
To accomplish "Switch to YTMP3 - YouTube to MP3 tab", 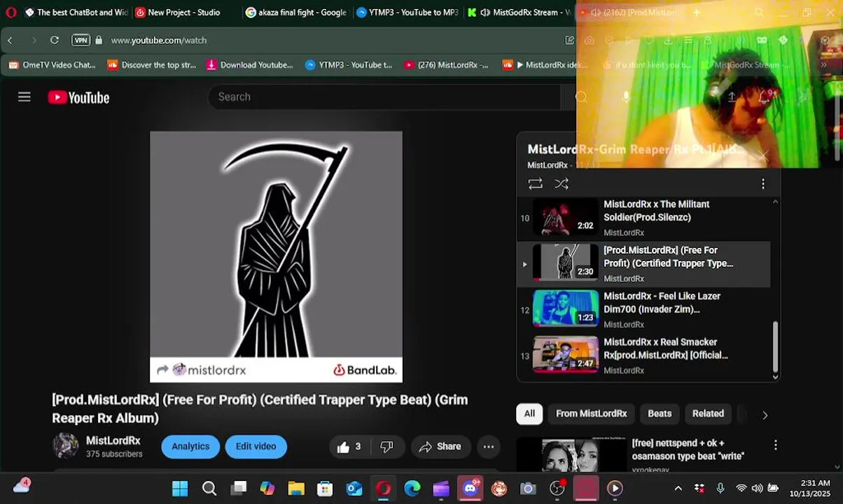I will point(407,13).
